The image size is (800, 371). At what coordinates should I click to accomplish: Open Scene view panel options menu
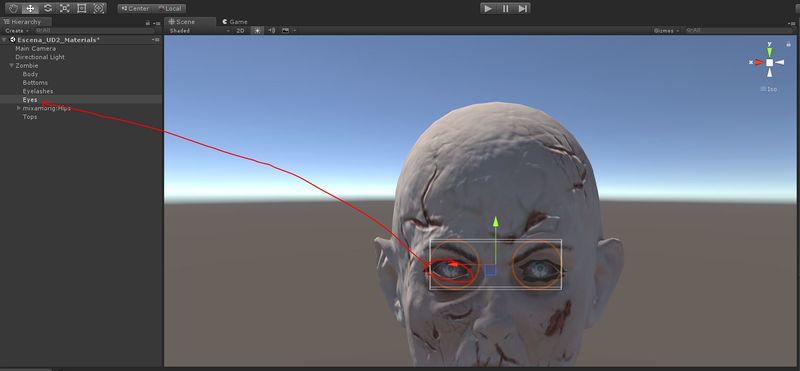pyautogui.click(x=791, y=22)
